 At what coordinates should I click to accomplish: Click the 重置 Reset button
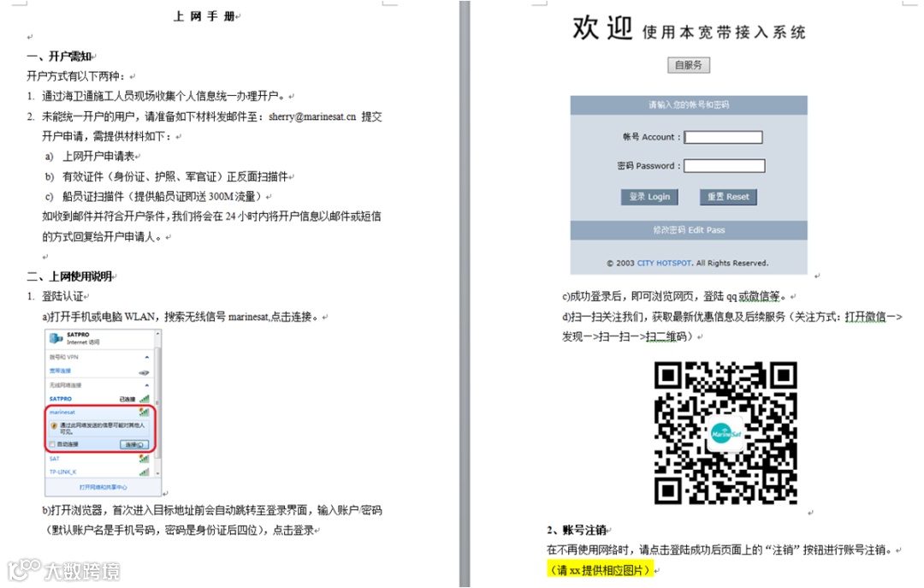[x=728, y=196]
